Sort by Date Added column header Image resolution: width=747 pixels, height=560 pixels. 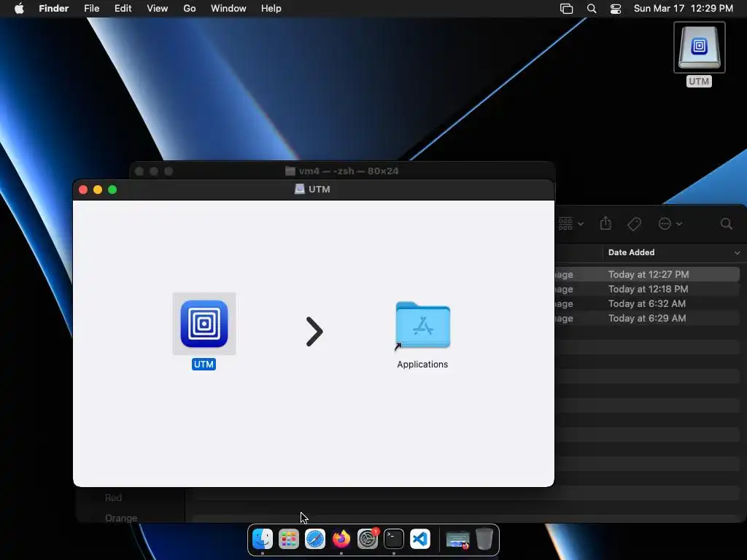tap(631, 252)
